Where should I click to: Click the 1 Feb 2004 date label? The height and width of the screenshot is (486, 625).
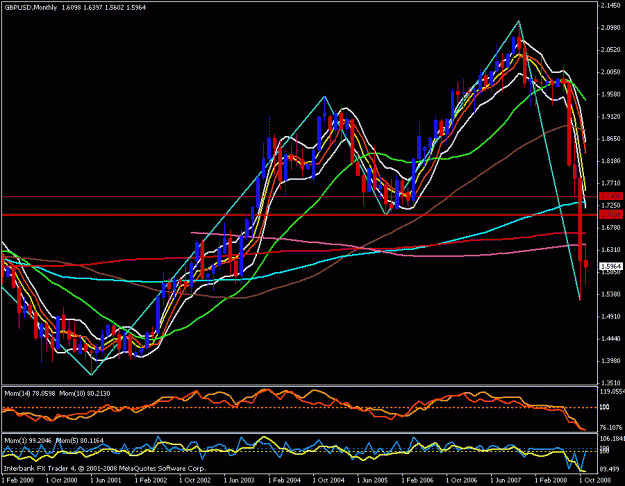(x=284, y=480)
